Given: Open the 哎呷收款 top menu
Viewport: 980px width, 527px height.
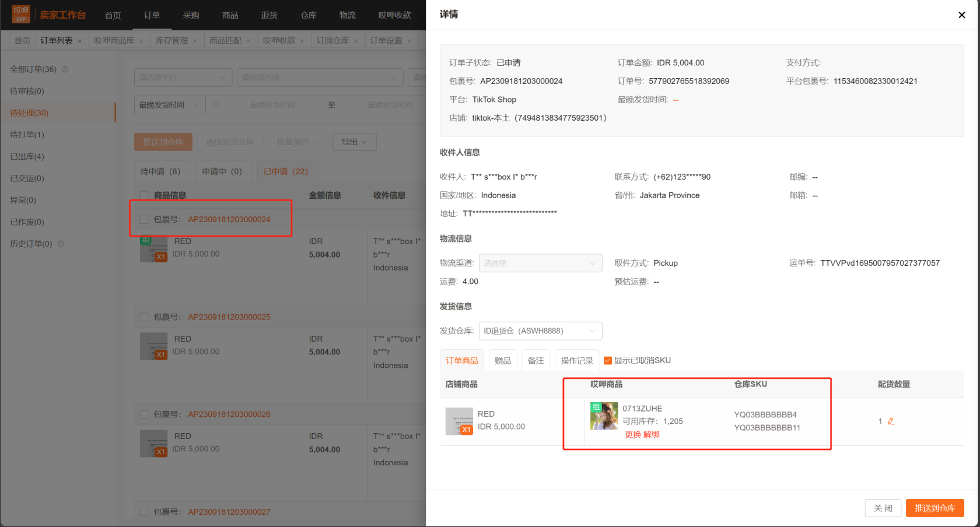Looking at the screenshot, I should pyautogui.click(x=394, y=15).
